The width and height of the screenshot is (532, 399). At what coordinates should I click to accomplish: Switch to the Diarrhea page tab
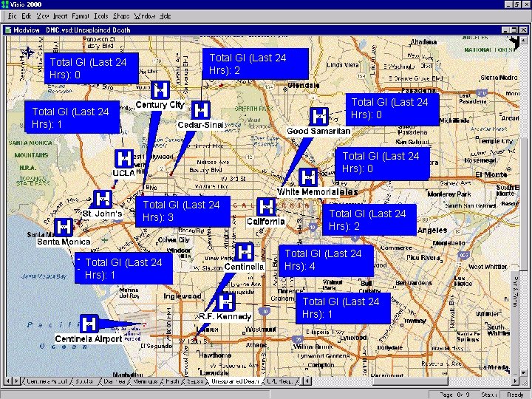tap(113, 381)
